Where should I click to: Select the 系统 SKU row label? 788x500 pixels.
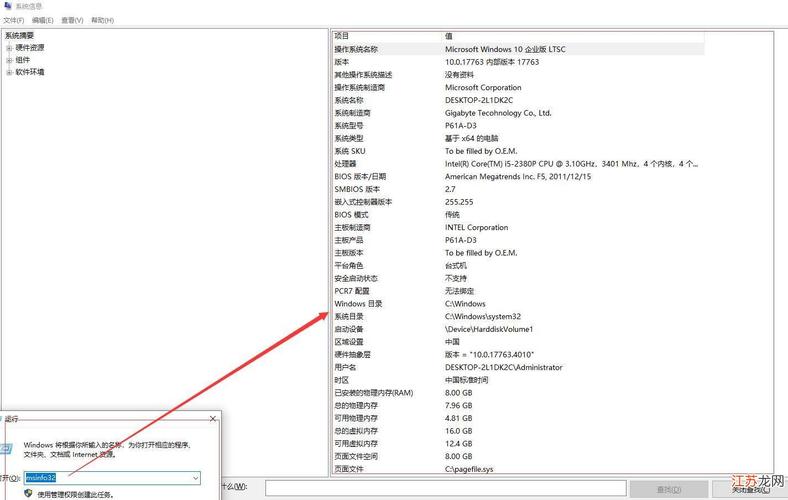350,151
